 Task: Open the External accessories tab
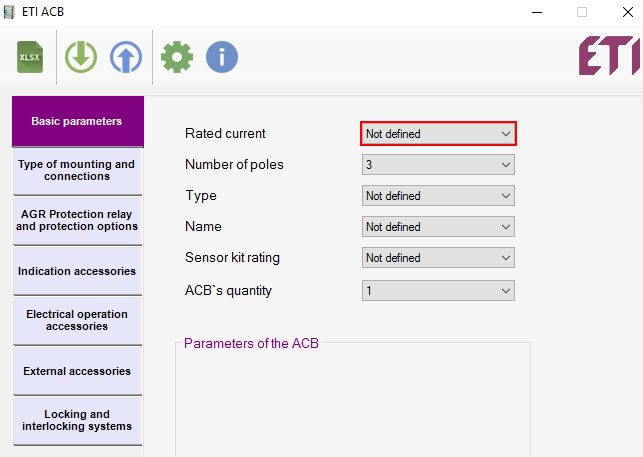coord(77,371)
